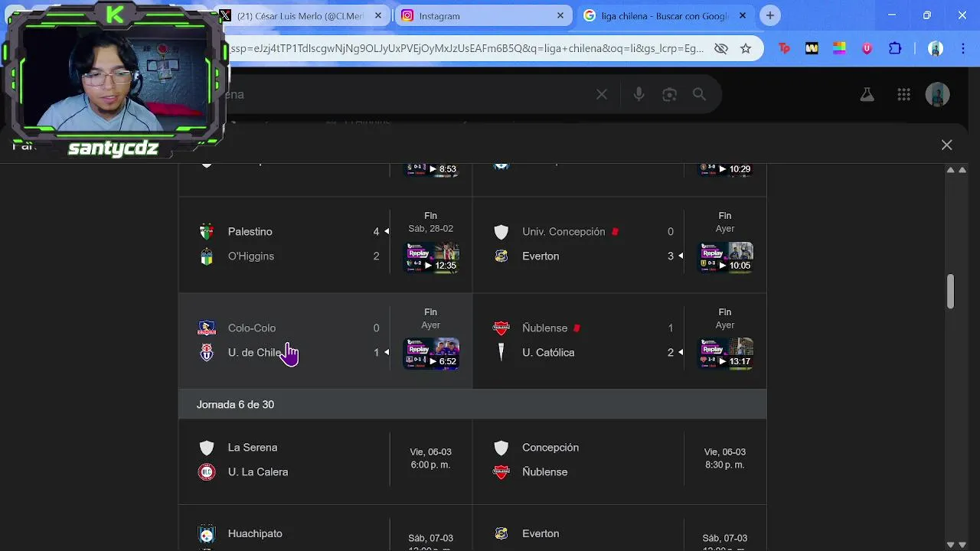Play the 10:29 replay video
The image size is (980, 551).
[x=725, y=169]
